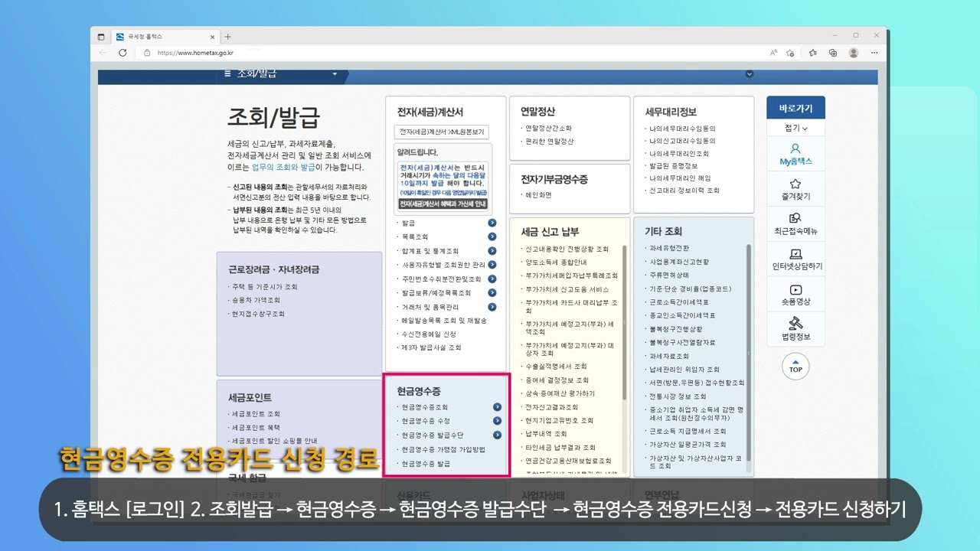The width and height of the screenshot is (980, 551).
Task: Collapse 바로가기 panel with 접기
Action: [x=795, y=128]
